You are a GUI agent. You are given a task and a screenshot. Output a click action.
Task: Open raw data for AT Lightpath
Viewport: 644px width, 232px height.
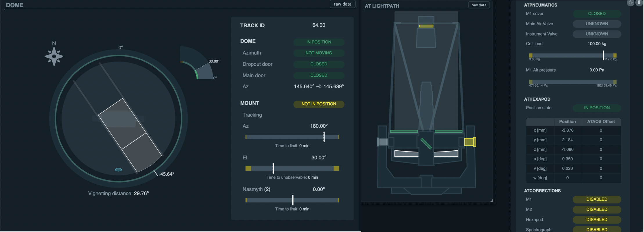tap(478, 5)
